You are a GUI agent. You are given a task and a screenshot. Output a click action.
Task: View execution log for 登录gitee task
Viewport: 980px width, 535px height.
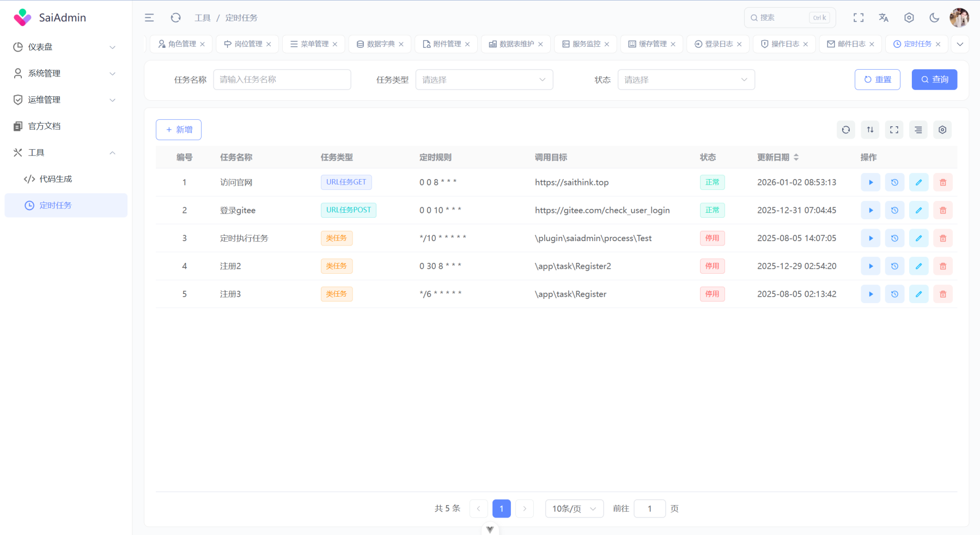[894, 210]
